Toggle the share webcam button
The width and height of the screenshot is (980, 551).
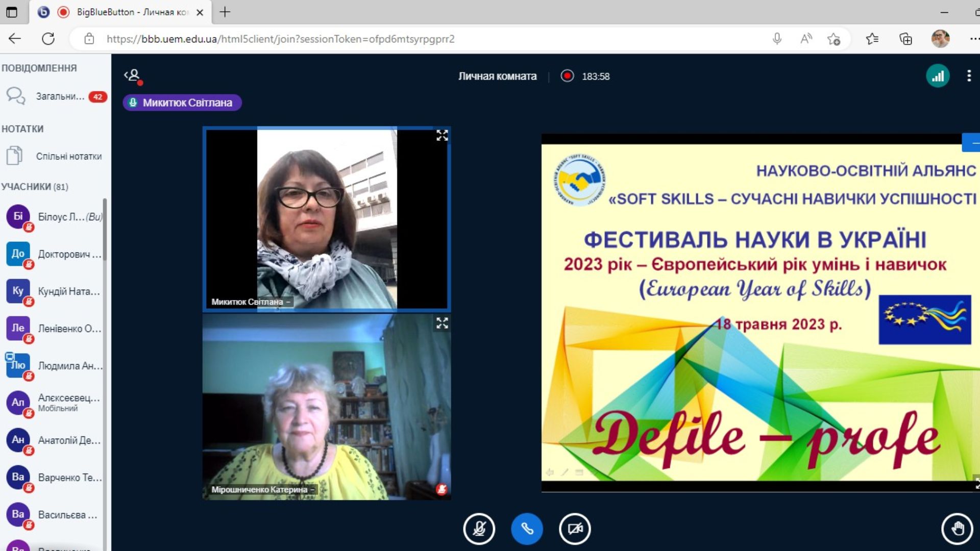[x=575, y=529]
